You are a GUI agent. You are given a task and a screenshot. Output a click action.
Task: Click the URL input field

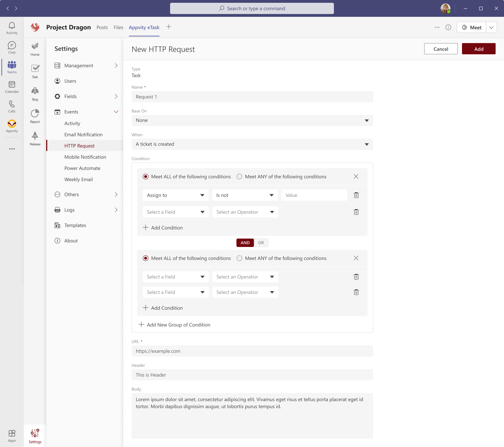252,351
